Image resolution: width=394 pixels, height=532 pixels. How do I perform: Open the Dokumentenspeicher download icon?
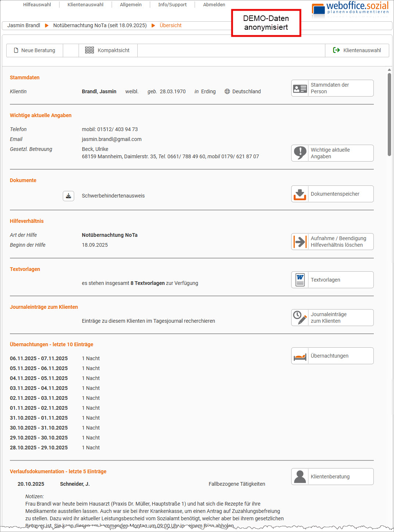[x=300, y=194]
